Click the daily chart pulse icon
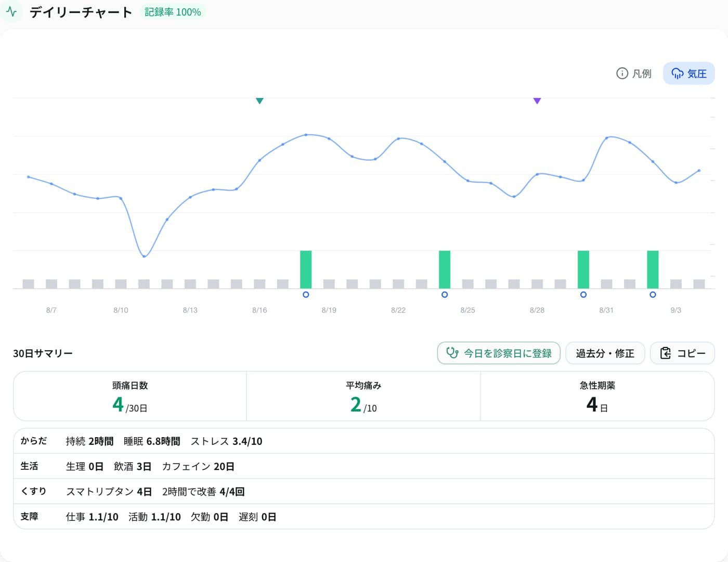728x562 pixels. click(x=11, y=11)
